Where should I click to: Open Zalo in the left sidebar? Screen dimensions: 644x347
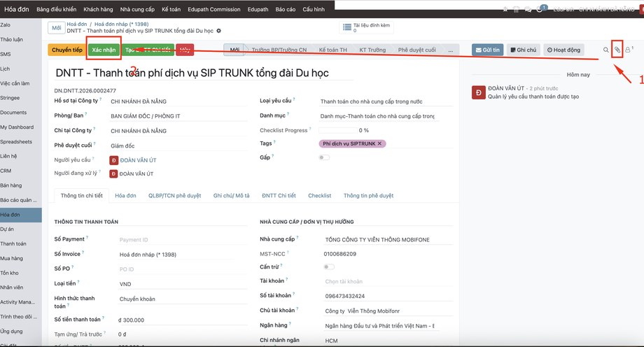click(20, 25)
